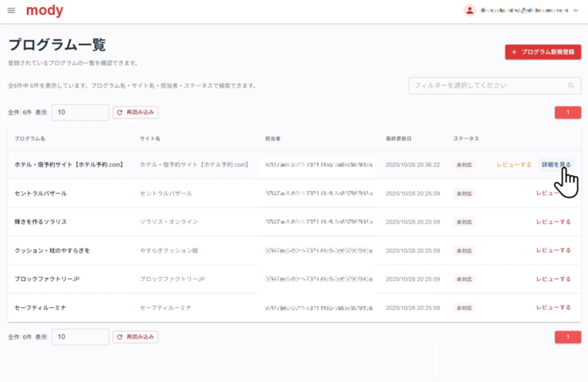Click 詳細を見る for ホテル・宿予約サイト row
This screenshot has width=588, height=382.
tap(556, 165)
